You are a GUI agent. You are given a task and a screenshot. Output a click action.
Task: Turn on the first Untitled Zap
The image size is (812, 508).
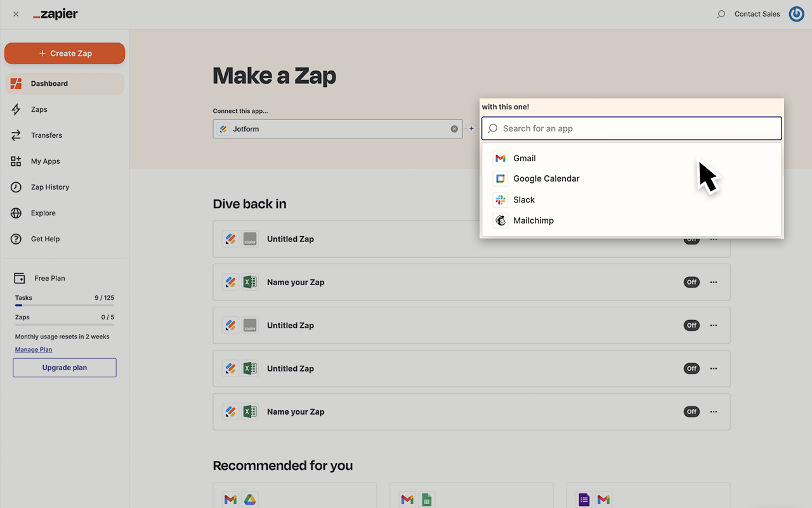pos(691,239)
